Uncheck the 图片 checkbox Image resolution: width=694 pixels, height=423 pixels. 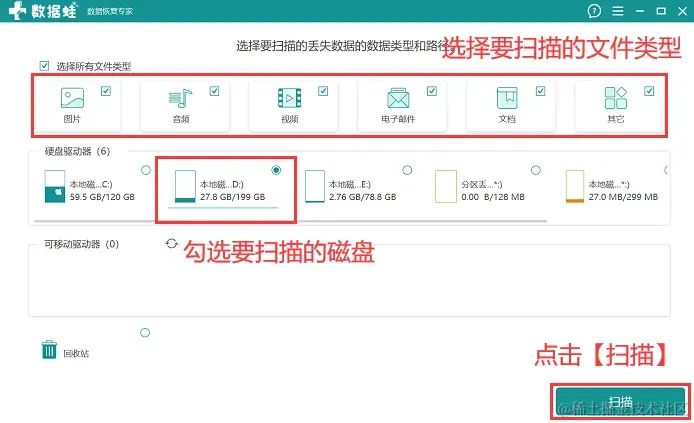(106, 91)
